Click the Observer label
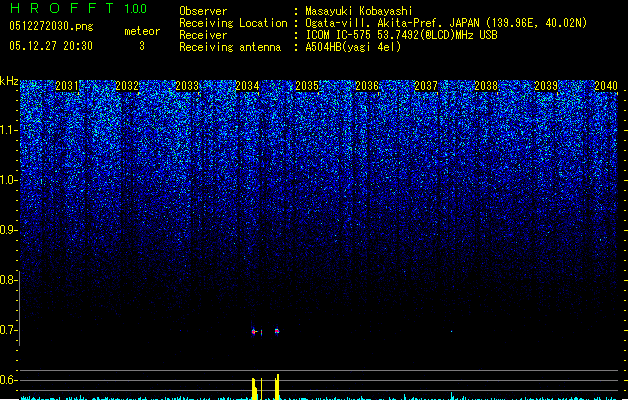Viewport: 629px width, 400px height. 203,11
